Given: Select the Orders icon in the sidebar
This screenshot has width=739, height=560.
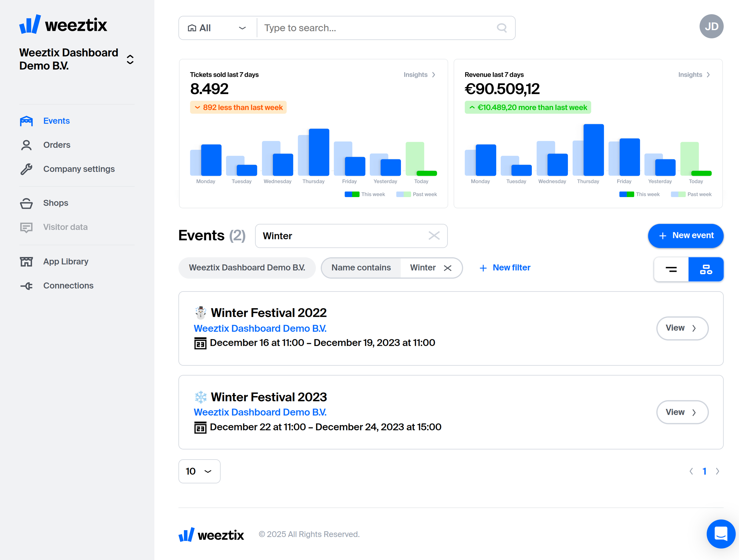Looking at the screenshot, I should tap(26, 145).
